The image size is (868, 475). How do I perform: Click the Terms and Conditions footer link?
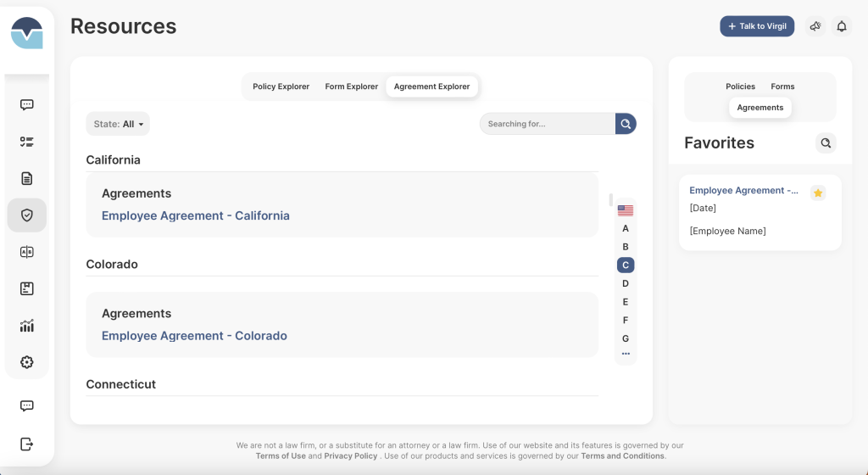click(x=622, y=455)
